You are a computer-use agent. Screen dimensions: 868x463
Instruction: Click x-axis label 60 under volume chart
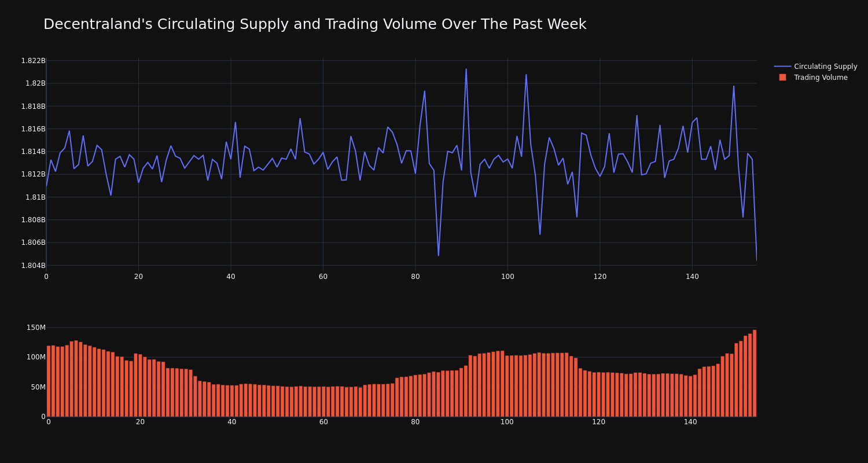pyautogui.click(x=323, y=422)
